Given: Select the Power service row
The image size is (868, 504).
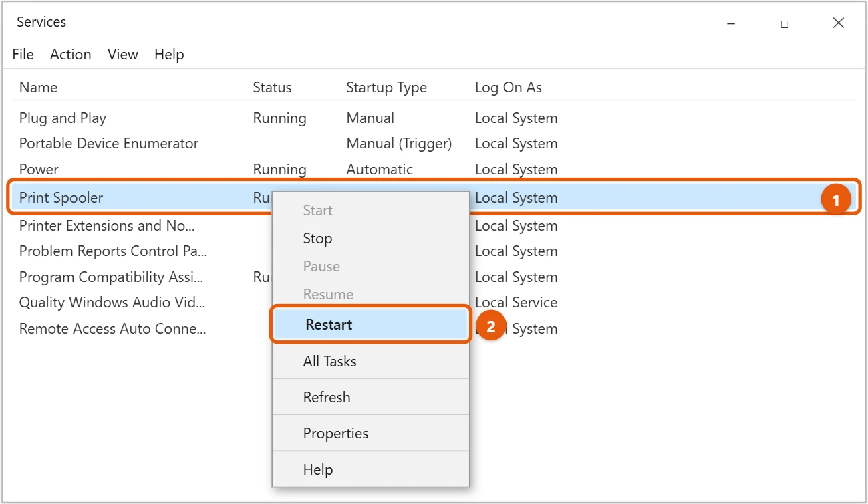Looking at the screenshot, I should pyautogui.click(x=434, y=170).
